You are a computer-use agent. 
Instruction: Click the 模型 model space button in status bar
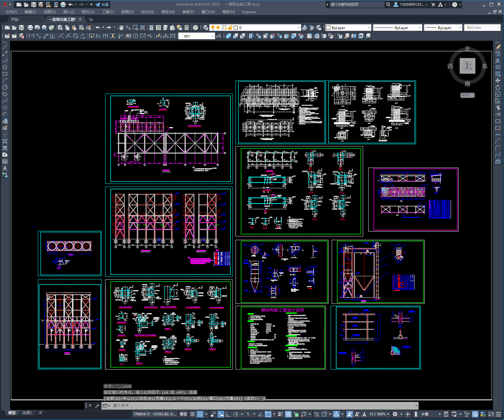pyautogui.click(x=184, y=414)
